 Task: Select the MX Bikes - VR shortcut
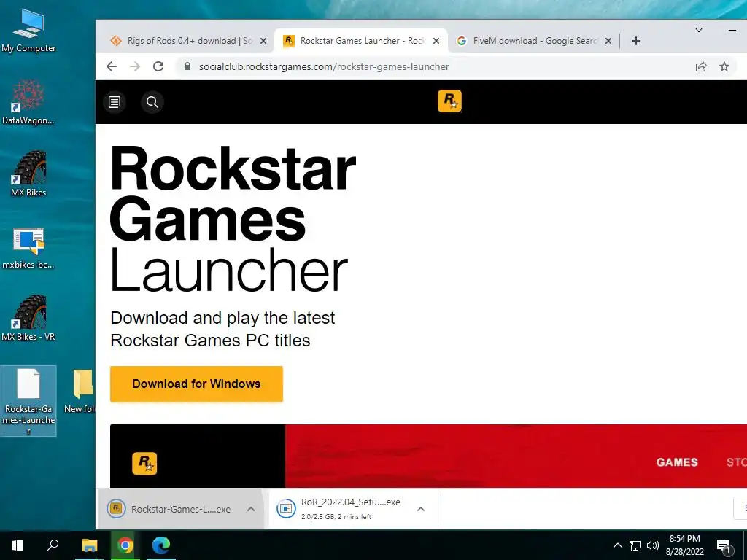pos(28,318)
